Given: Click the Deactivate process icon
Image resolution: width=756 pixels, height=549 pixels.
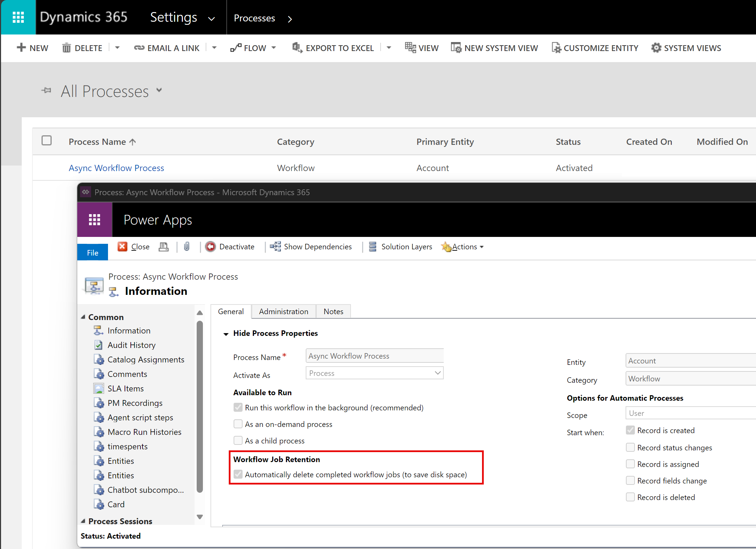Looking at the screenshot, I should click(x=210, y=247).
